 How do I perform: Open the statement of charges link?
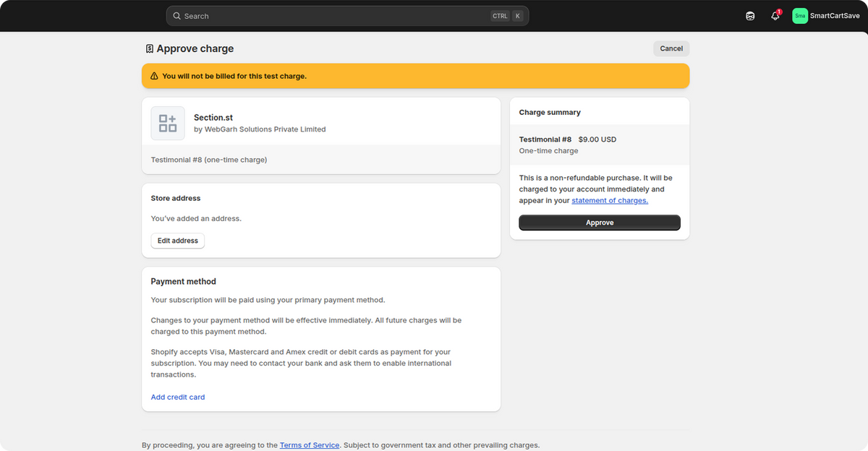[610, 200]
